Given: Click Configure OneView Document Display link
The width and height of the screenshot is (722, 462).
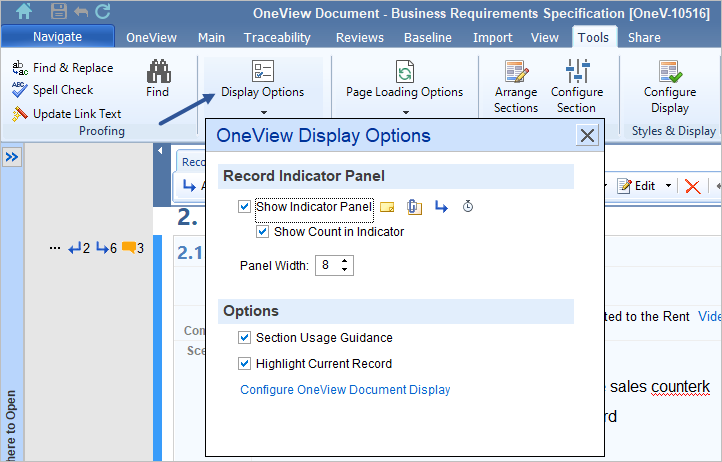Looking at the screenshot, I should (345, 390).
